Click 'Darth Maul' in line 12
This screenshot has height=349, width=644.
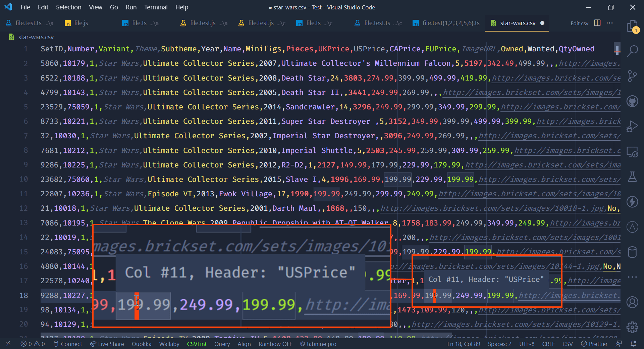pyautogui.click(x=294, y=208)
